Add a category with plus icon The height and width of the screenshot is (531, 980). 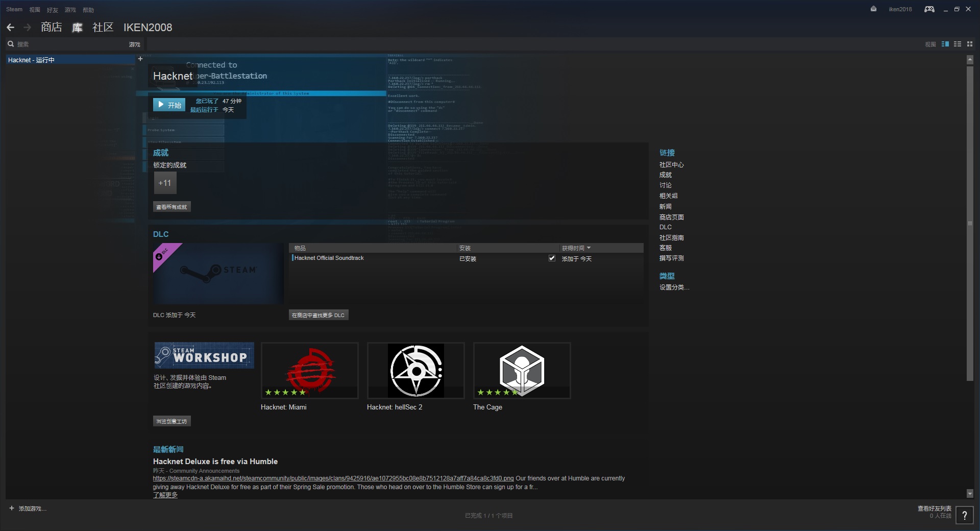click(140, 59)
